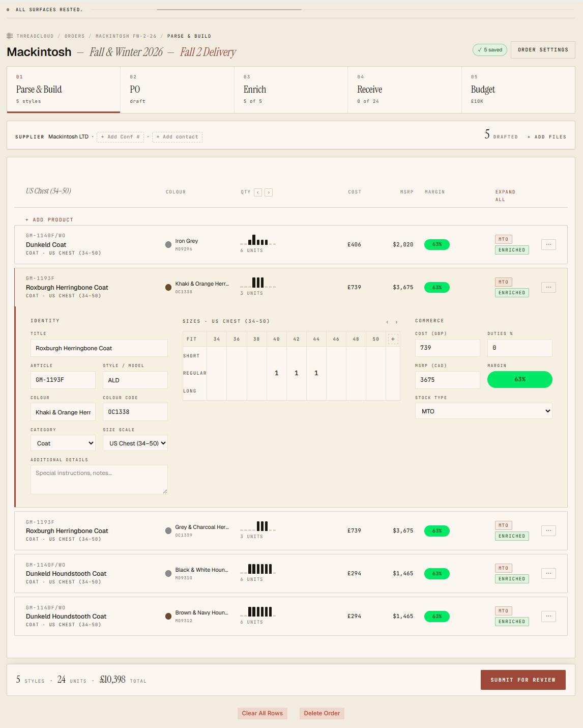The image size is (583, 728).
Task: Click the Title input field
Action: pyautogui.click(x=99, y=348)
